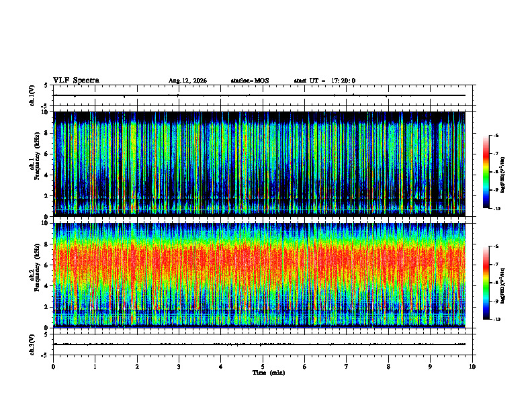Click the ch.2 colorbar log(PSD) unit label
This screenshot has height=411, width=532.
pos(503,286)
